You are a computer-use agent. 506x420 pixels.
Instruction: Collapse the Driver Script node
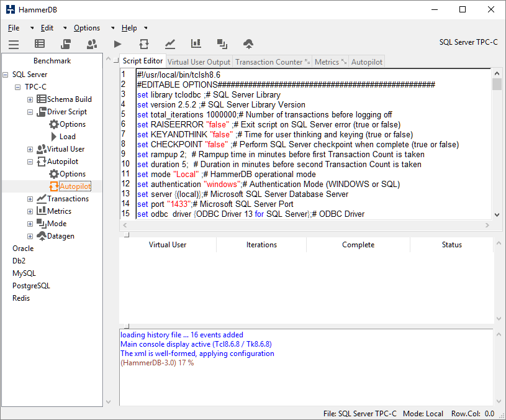click(30, 112)
